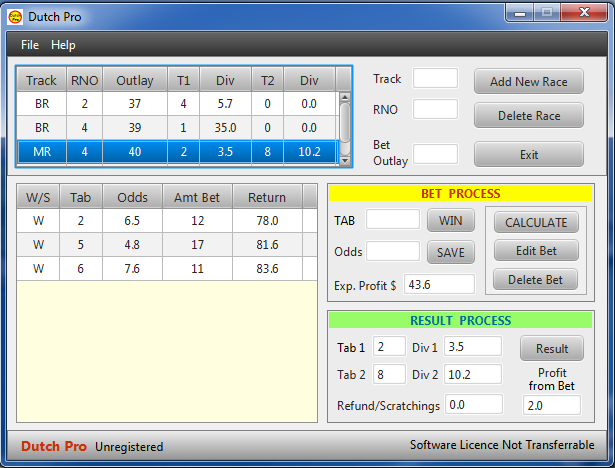
Task: Close the Dutch Pro window
Action: 584,13
